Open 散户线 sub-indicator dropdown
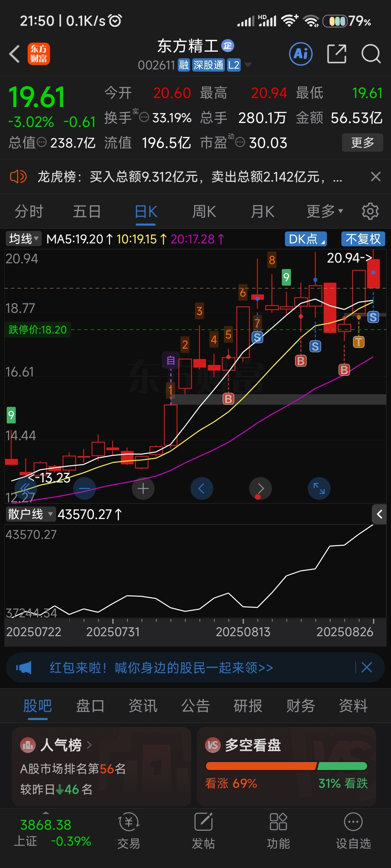 (x=30, y=514)
